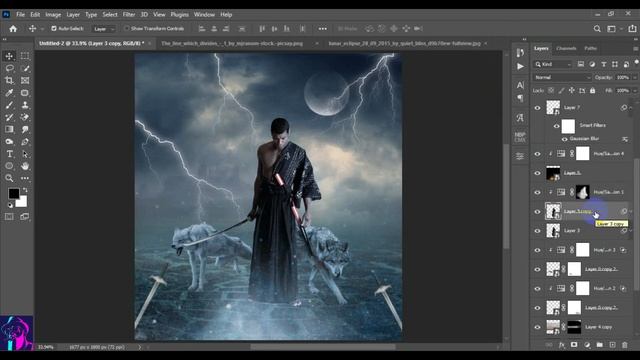This screenshot has height=360, width=640.
Task: Switch to the Channels tab
Action: [x=566, y=48]
